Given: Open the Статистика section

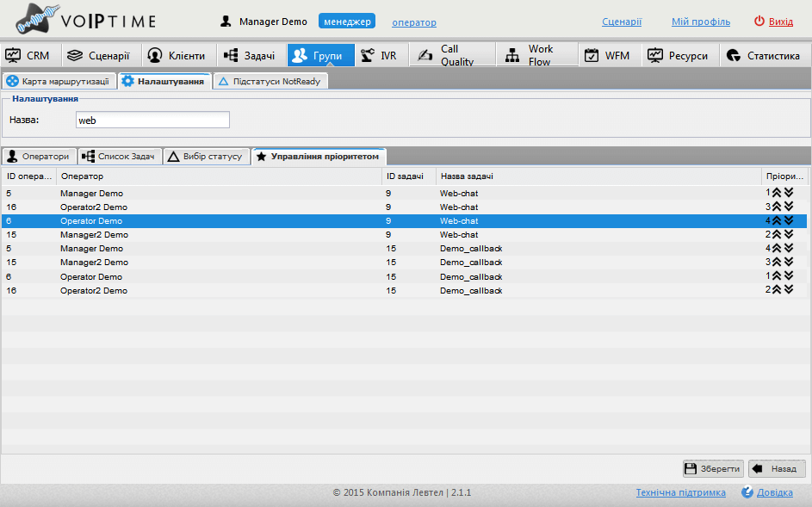Looking at the screenshot, I should coord(766,55).
